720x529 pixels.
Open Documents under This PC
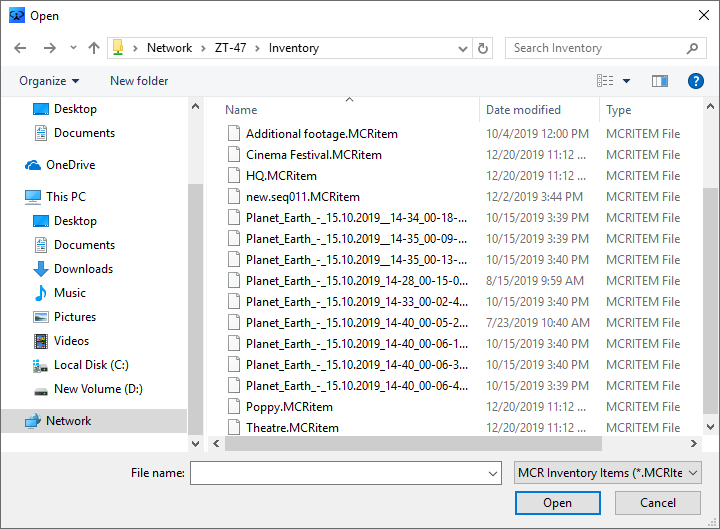coord(75,245)
